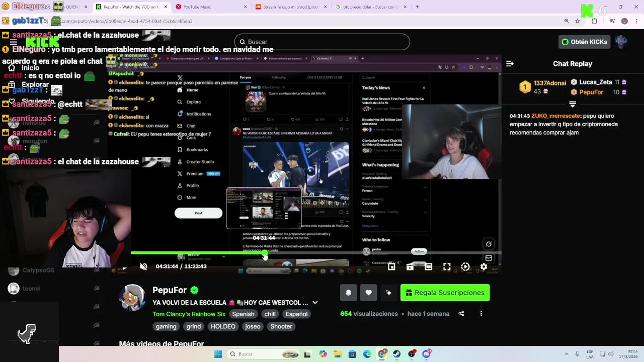Screen dimensions: 644x362
Task: Click ZUKO_merrescate username in chat replay
Action: point(555,116)
